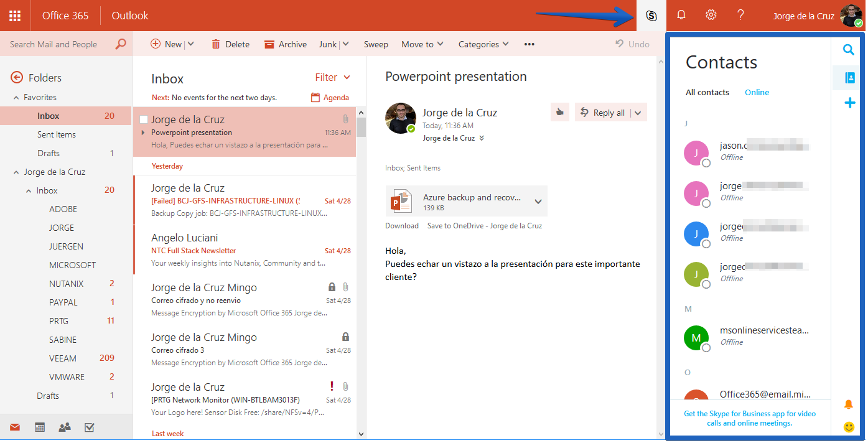The image size is (868, 443).
Task: Expand the New message dropdown arrow
Action: pos(190,44)
